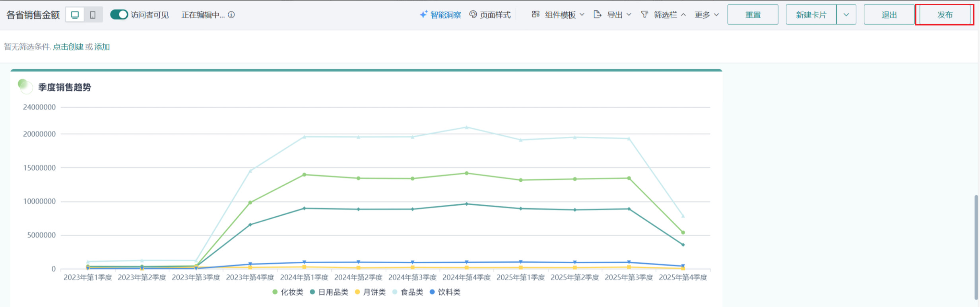The height and width of the screenshot is (307, 980).
Task: Click the info icon beside 正在编辑中
Action: click(x=231, y=15)
